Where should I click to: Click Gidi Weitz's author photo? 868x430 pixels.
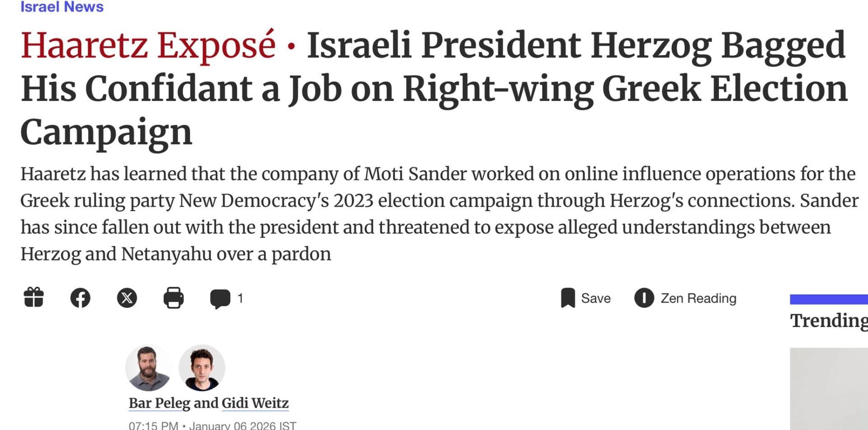202,368
